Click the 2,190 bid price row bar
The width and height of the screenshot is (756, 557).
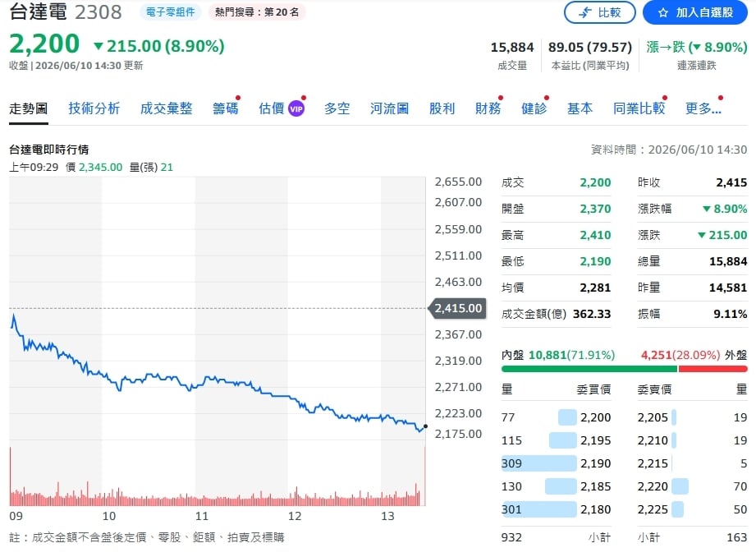click(539, 463)
